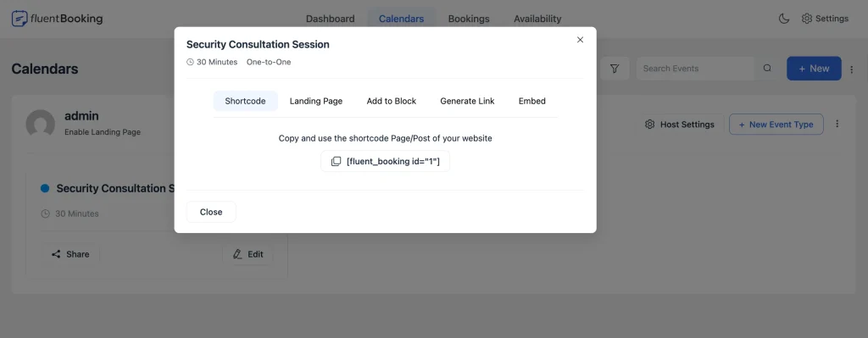Image resolution: width=868 pixels, height=338 pixels.
Task: Click the + New button
Action: point(814,69)
